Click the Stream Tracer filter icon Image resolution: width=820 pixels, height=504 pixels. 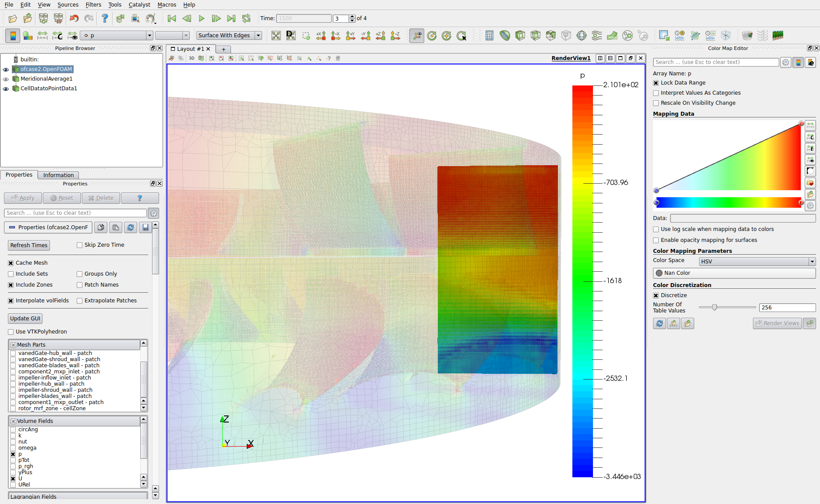[x=597, y=35]
